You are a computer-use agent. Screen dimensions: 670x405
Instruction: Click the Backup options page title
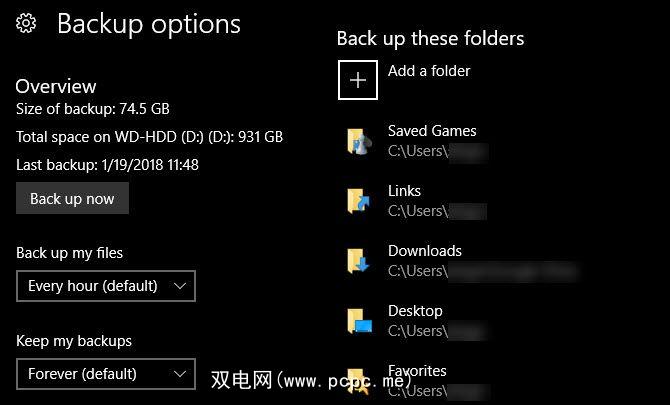click(149, 24)
